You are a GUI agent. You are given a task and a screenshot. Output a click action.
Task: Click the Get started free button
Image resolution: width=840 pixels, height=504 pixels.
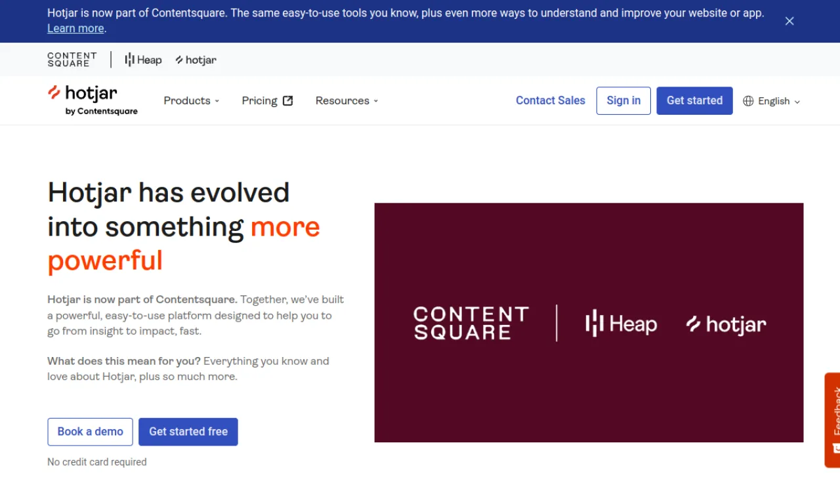188,432
